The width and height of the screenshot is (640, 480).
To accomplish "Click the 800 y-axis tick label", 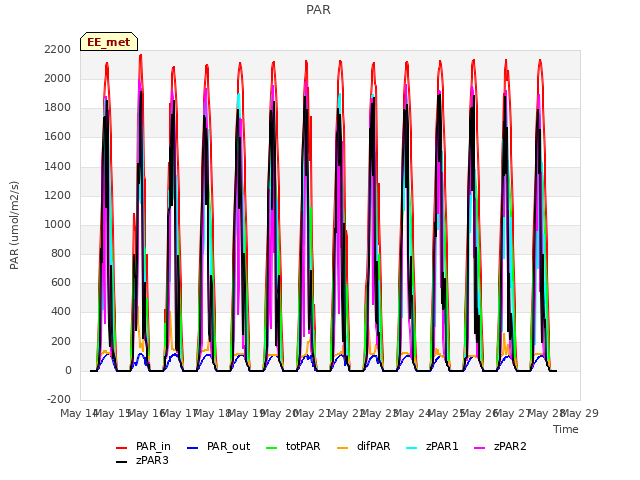I will pos(61,253).
